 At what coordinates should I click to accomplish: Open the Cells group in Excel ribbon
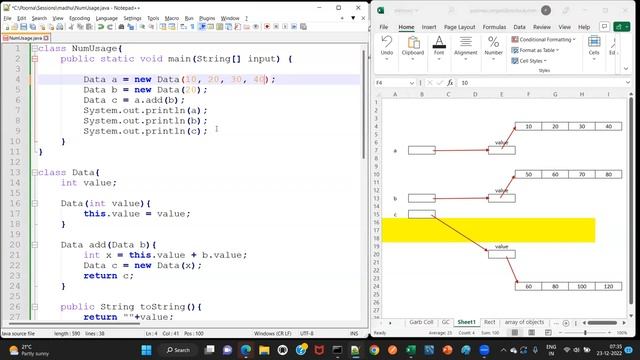(594, 48)
